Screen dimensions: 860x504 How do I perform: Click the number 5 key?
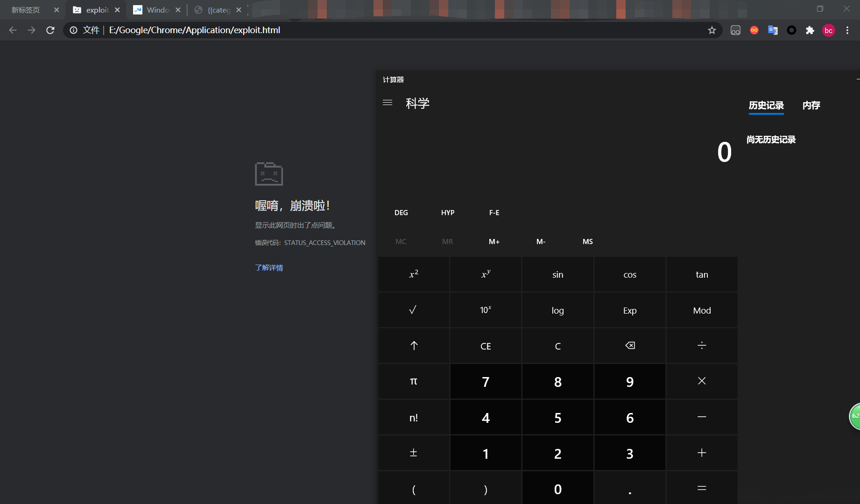tap(557, 417)
